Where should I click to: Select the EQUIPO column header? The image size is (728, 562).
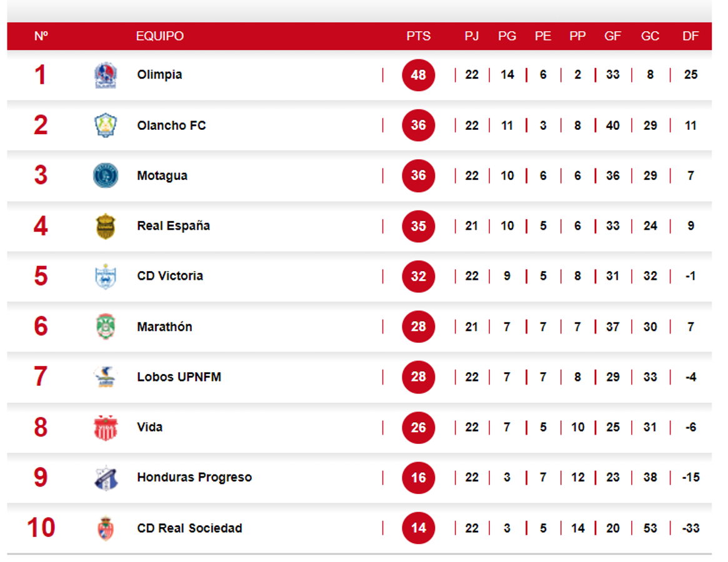click(160, 36)
